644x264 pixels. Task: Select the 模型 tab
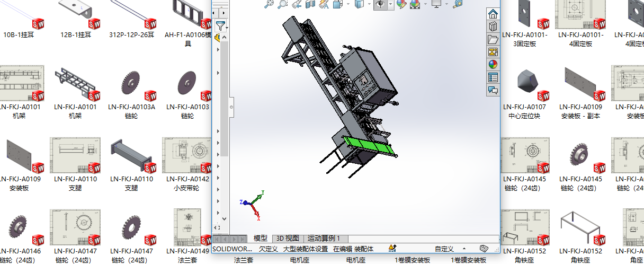click(261, 239)
